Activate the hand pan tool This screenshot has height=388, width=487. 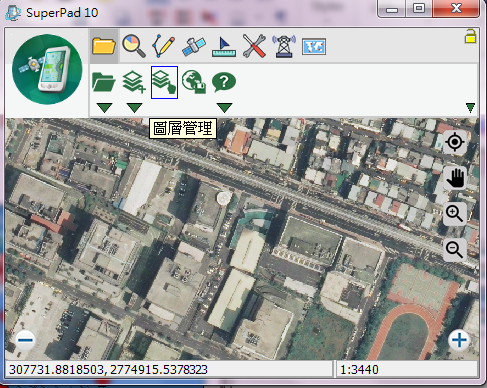[x=455, y=178]
